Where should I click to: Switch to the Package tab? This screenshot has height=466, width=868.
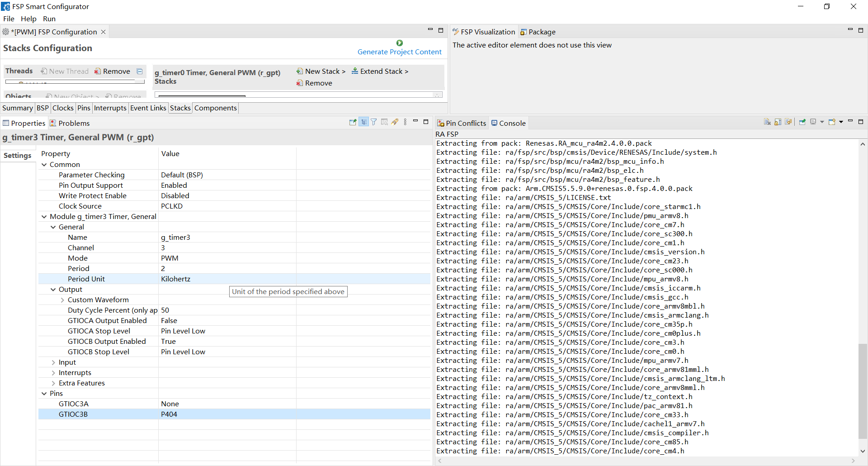pyautogui.click(x=538, y=32)
